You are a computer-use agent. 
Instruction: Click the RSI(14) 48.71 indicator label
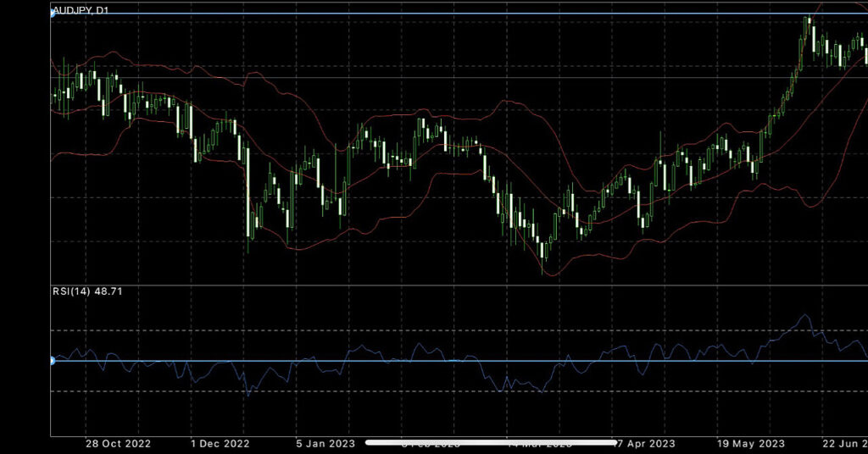(87, 291)
